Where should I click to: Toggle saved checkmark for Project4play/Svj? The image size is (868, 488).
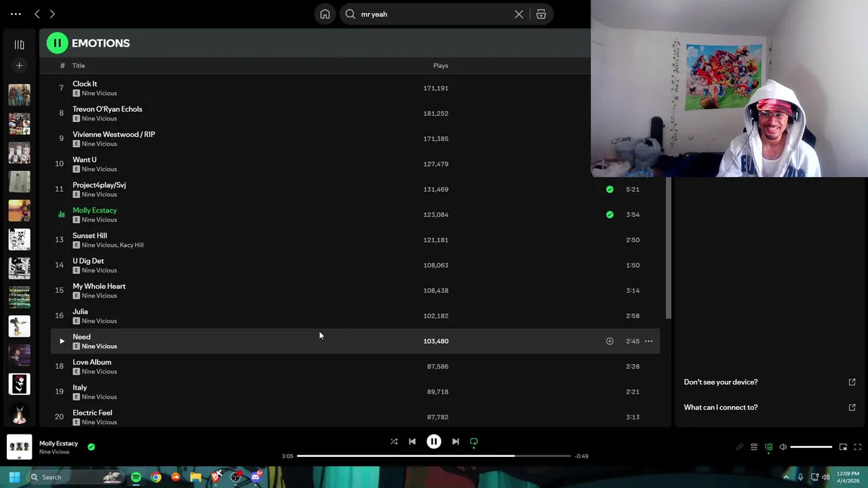610,189
